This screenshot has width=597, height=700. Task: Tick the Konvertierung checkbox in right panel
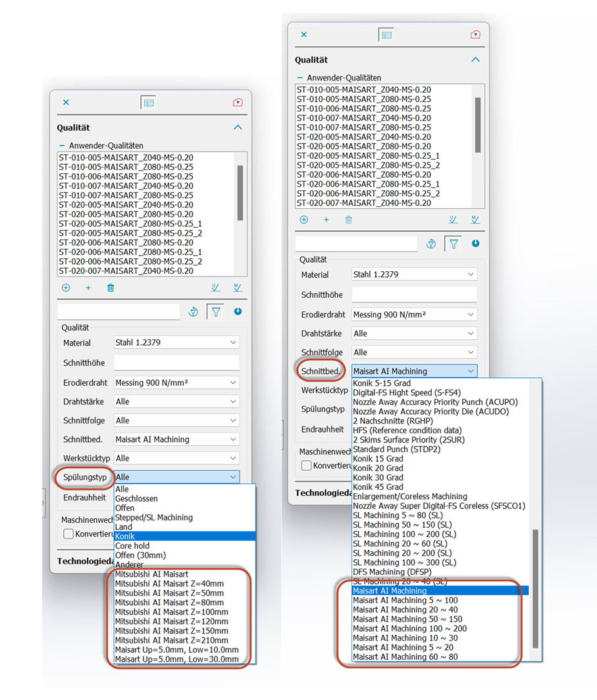click(x=307, y=466)
